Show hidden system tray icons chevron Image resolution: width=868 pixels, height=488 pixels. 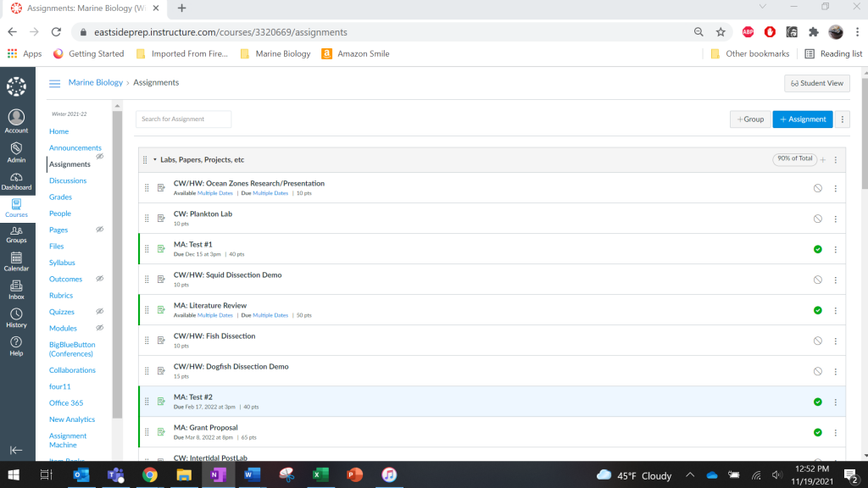coord(690,474)
